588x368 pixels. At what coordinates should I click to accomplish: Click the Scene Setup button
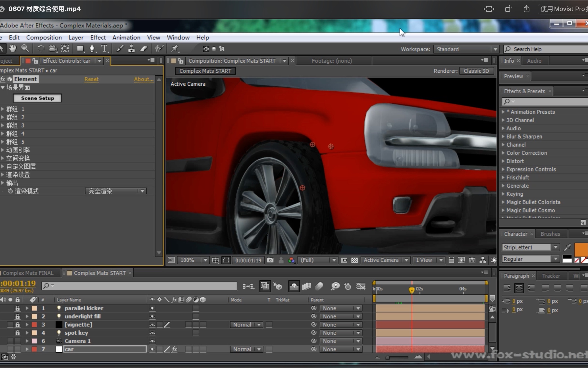(37, 98)
